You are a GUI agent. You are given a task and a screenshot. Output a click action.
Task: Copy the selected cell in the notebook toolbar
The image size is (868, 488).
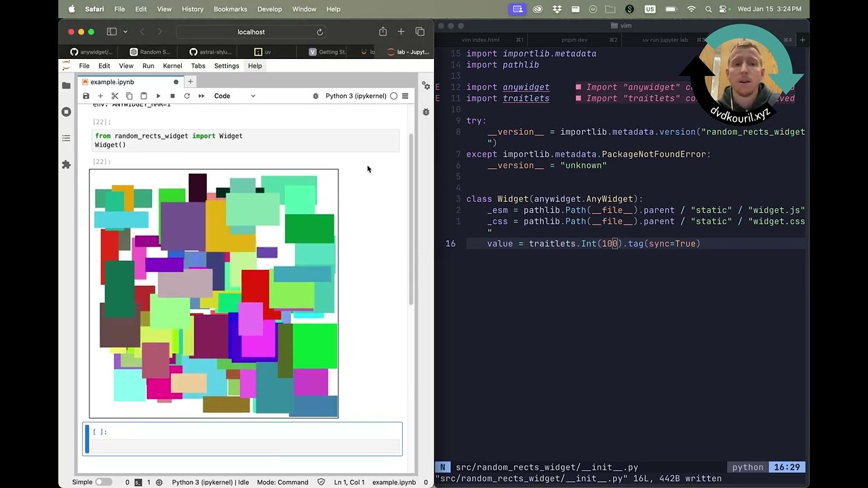(129, 96)
